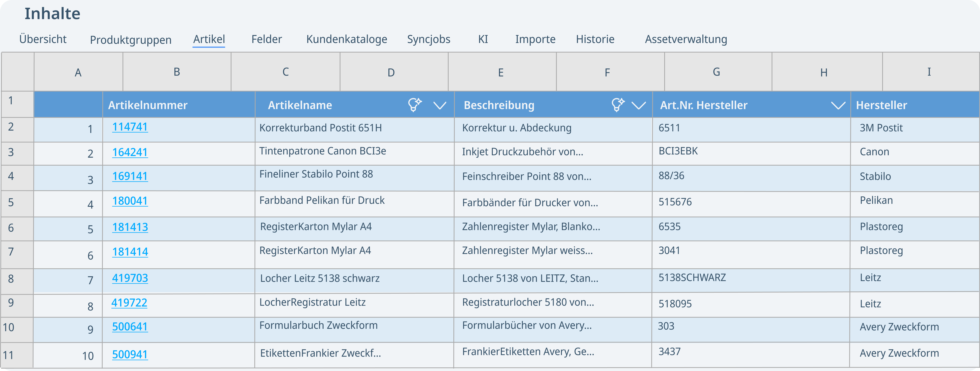Open article link 419703
This screenshot has height=371, width=980.
click(130, 278)
